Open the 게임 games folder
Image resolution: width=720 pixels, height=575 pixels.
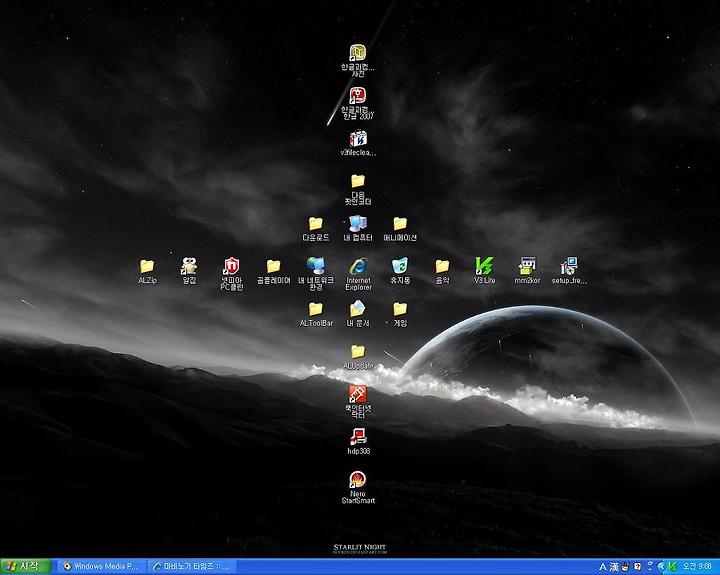tap(400, 314)
